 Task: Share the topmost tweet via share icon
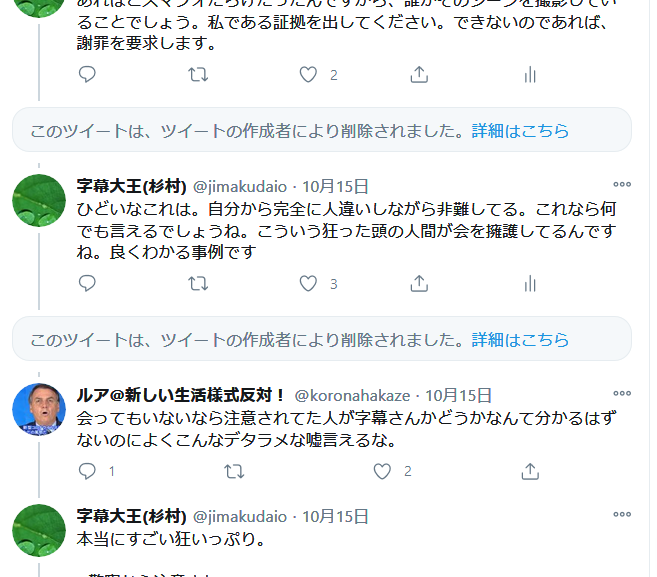(x=419, y=75)
